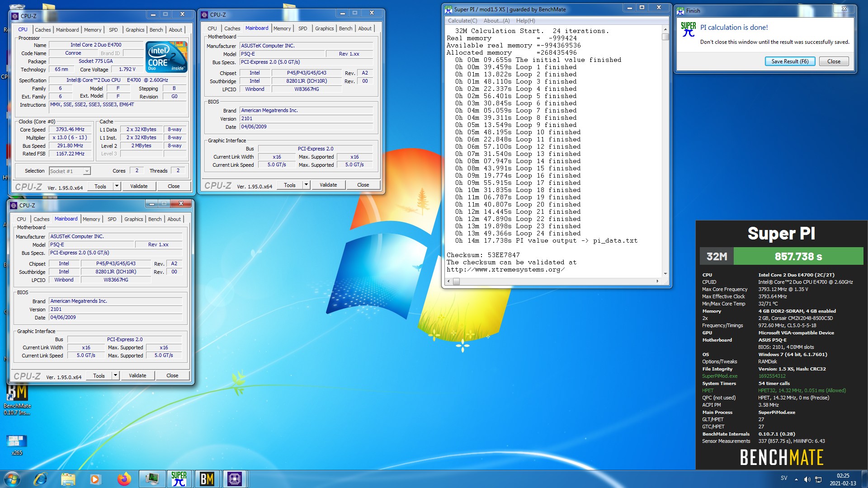
Task: Switch to Caches tab in top-left CPU-Z
Action: coord(43,30)
